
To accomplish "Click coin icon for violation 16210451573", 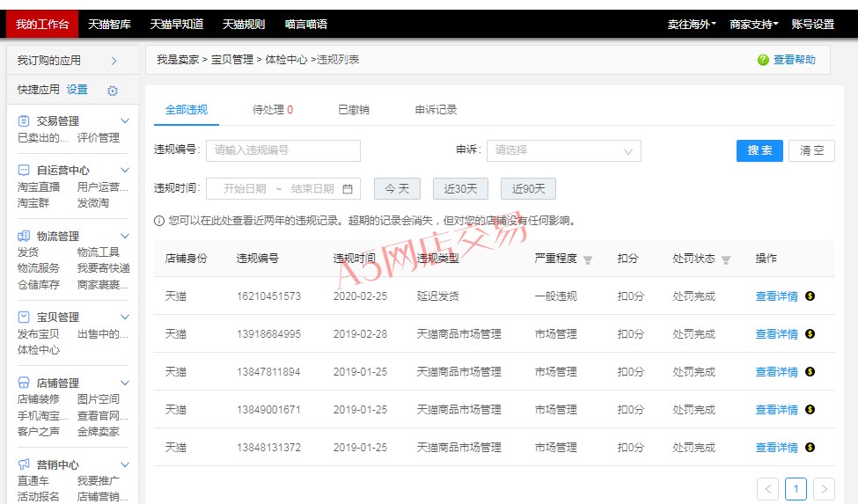I will coord(810,296).
